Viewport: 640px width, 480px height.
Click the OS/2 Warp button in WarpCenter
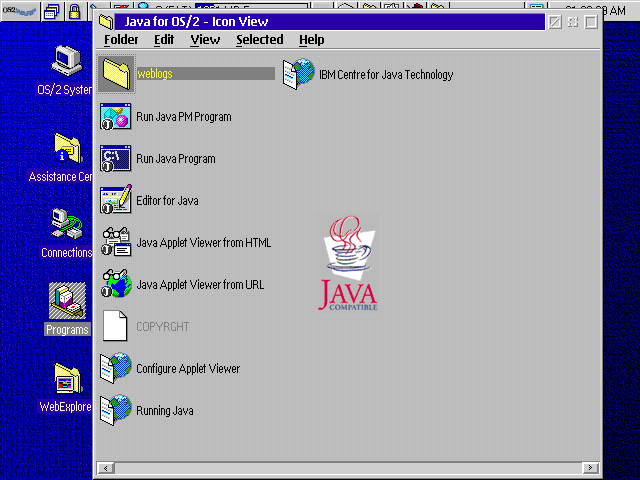[x=20, y=11]
